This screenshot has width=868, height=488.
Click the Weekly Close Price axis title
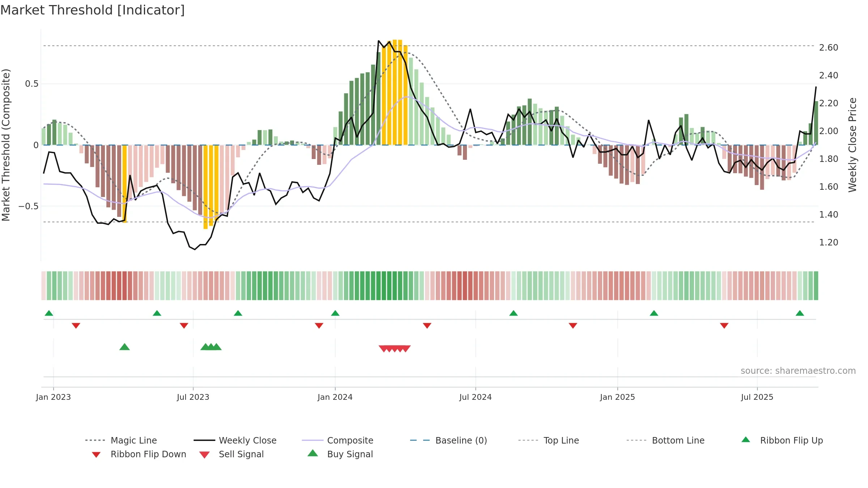click(x=852, y=145)
